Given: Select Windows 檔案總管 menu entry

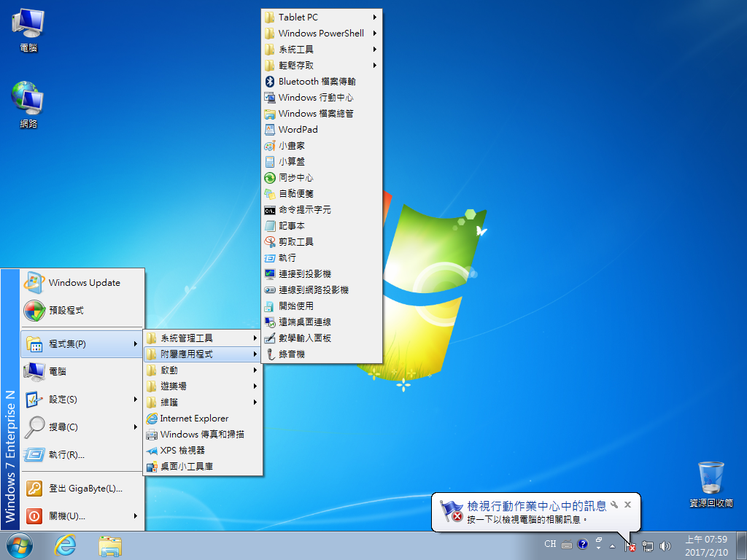Looking at the screenshot, I should 322,113.
